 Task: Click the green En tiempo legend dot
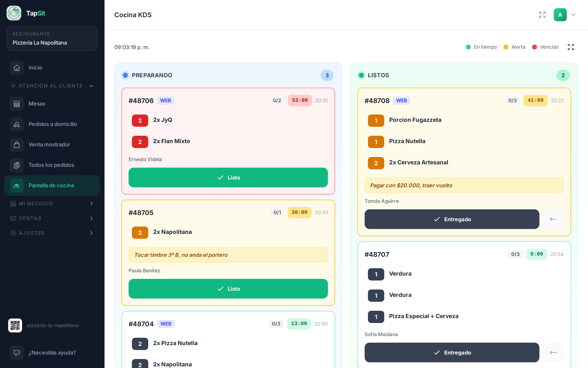pyautogui.click(x=468, y=47)
